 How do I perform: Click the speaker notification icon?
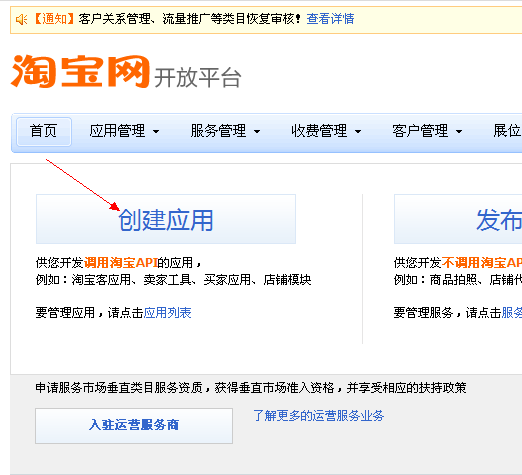click(x=21, y=19)
